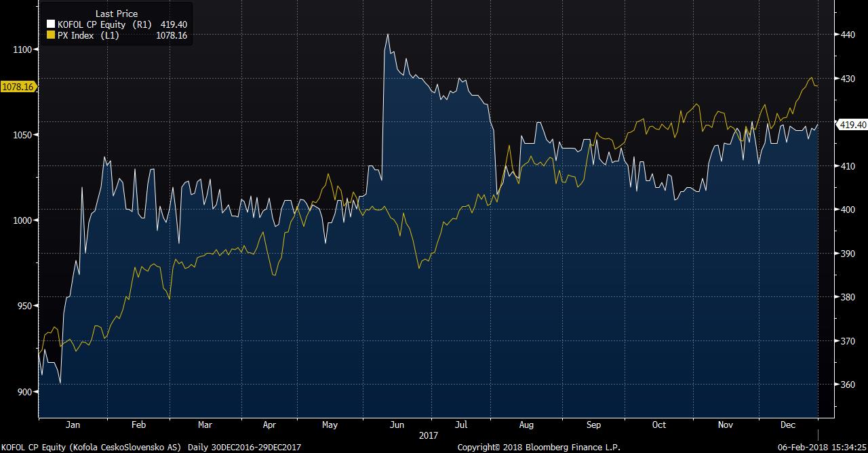The image size is (868, 453).
Task: Click the 1078.16 value in the legend
Action: 173,35
